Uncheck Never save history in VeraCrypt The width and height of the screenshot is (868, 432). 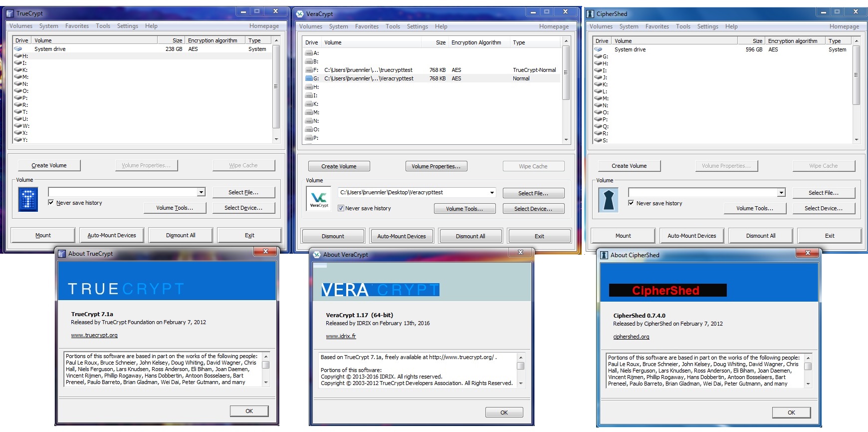click(341, 208)
